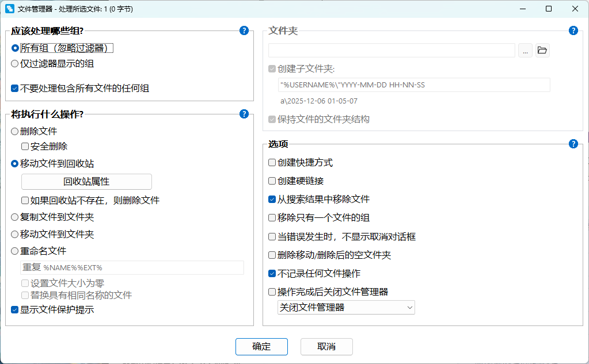Click help icon for 应该处理哪些组 section
Image resolution: width=589 pixels, height=364 pixels.
coord(244,30)
